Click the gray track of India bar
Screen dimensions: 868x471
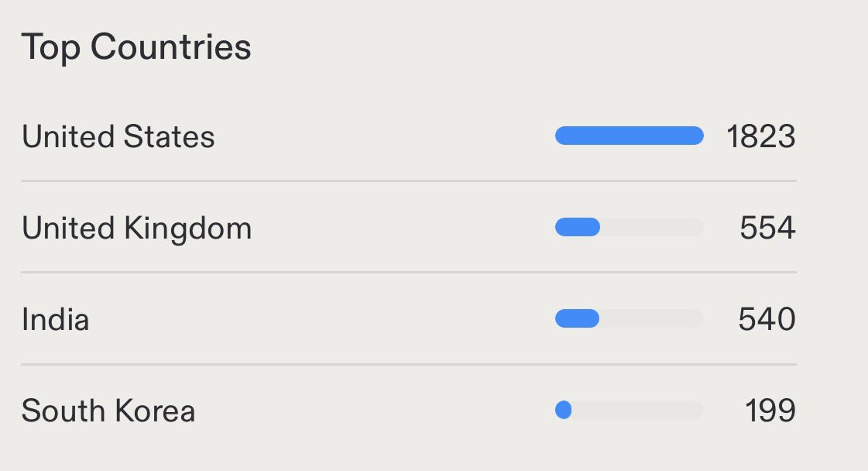[651, 318]
